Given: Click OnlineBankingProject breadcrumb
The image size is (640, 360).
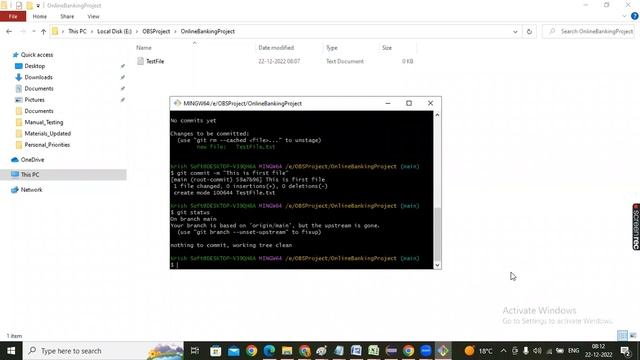Looking at the screenshot, I should point(207,31).
